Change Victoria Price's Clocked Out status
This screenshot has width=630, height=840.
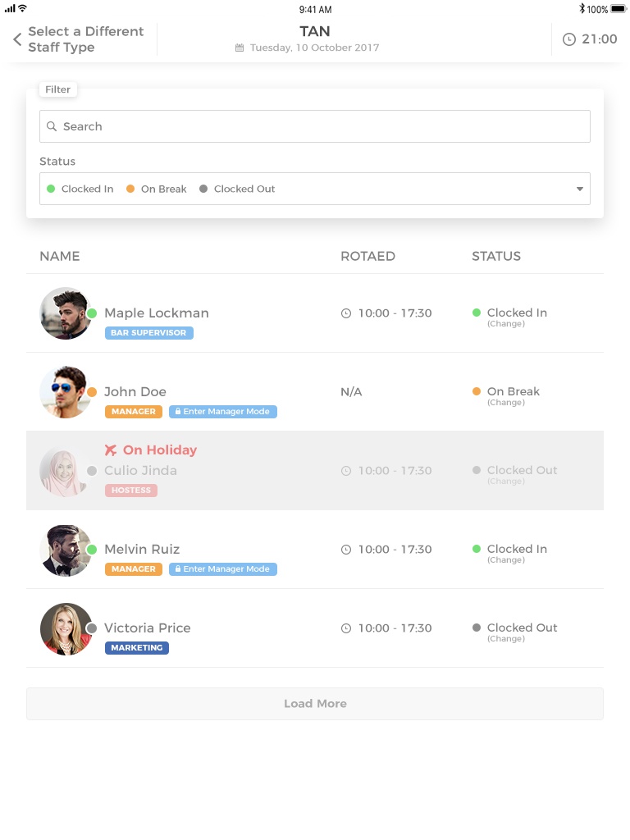click(505, 639)
